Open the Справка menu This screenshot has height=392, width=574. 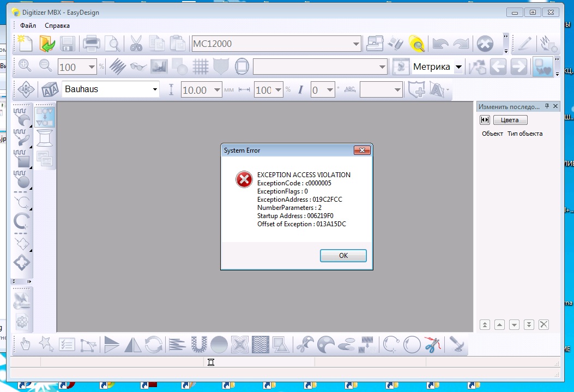tap(57, 25)
